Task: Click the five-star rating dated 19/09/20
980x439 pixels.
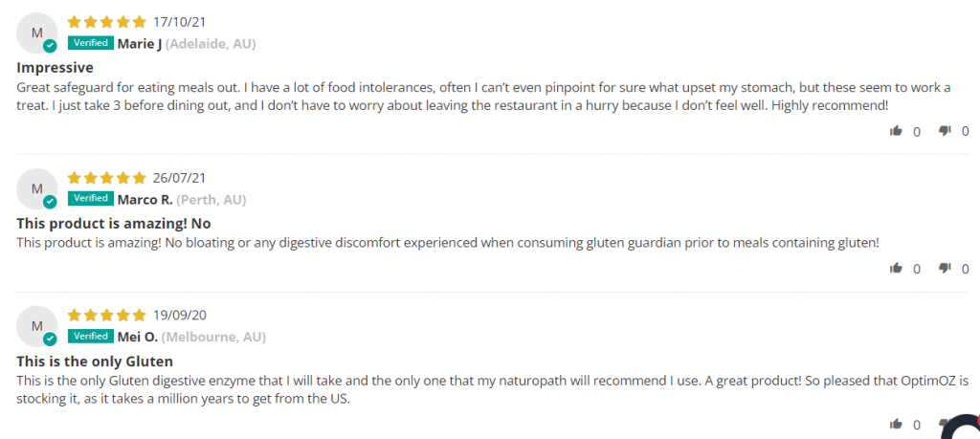Action: [106, 316]
